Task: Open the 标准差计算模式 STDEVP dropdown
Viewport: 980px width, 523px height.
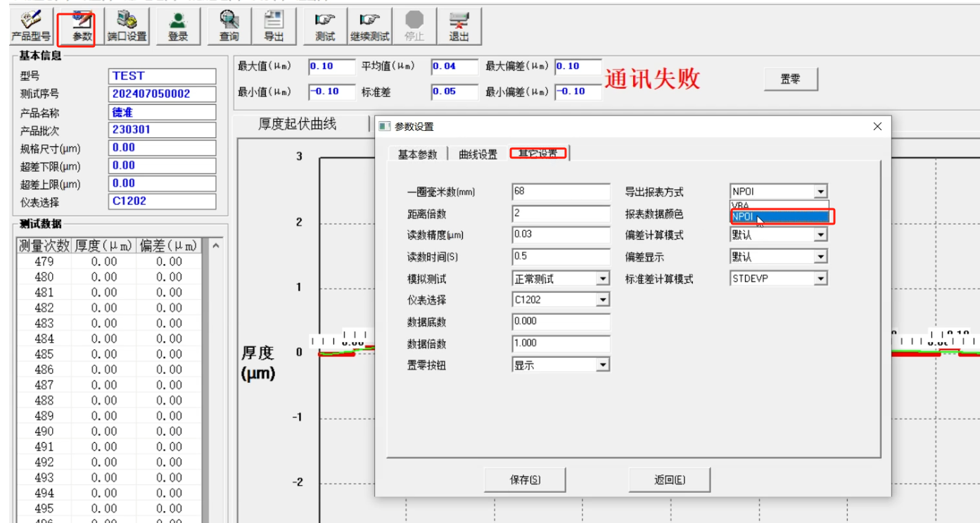Action: 820,279
